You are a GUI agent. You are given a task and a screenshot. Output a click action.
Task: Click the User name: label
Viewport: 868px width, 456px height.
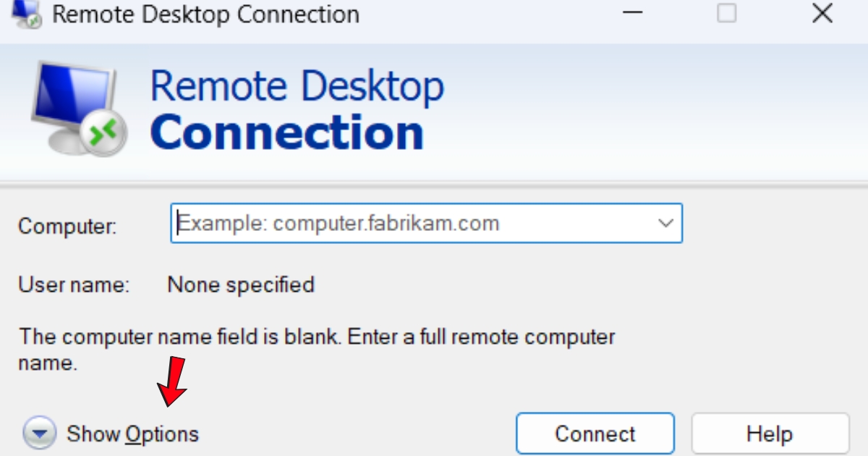[x=73, y=285]
